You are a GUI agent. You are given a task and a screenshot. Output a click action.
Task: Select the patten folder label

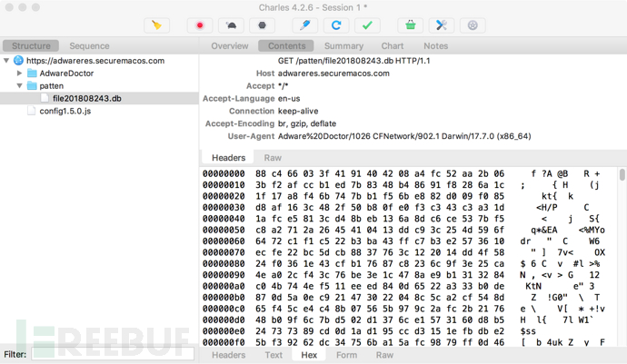(51, 86)
